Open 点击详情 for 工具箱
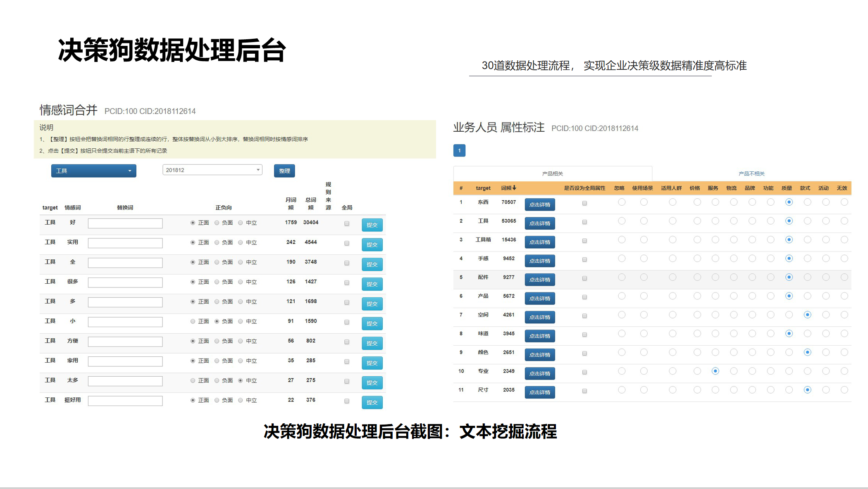 540,242
